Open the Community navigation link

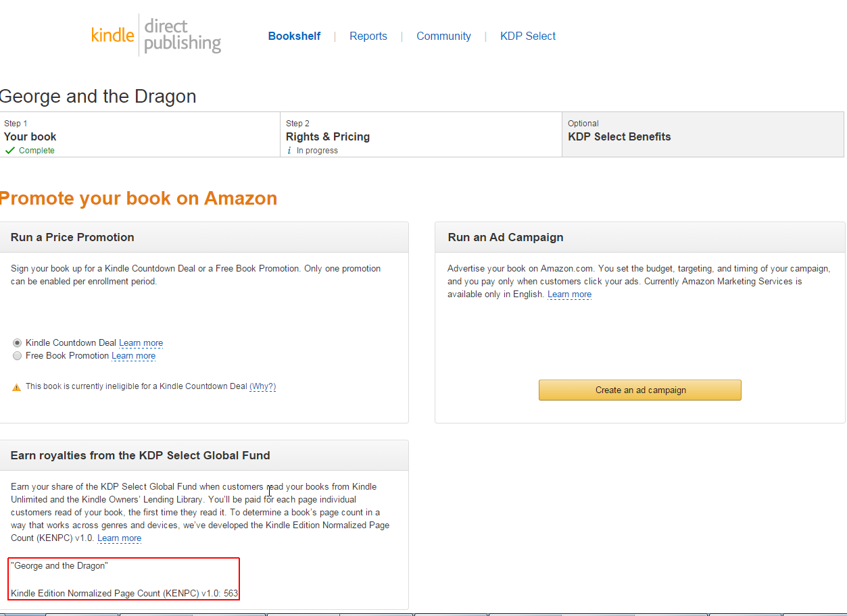[443, 36]
